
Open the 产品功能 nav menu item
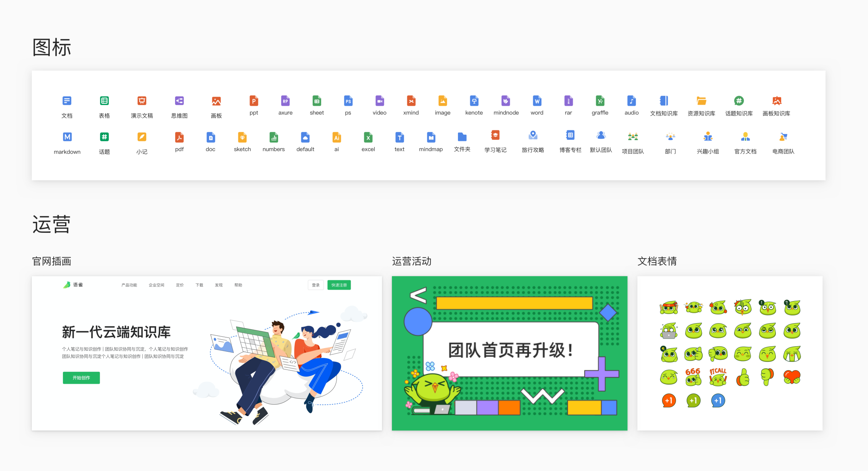129,285
